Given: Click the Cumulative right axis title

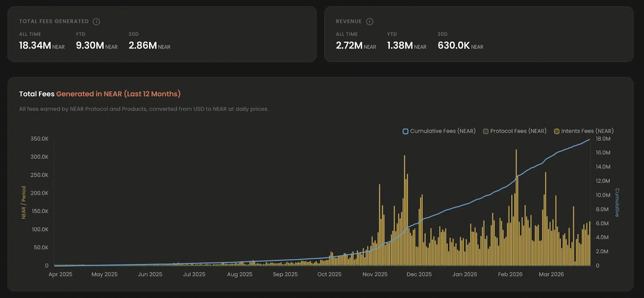Looking at the screenshot, I should click(617, 202).
